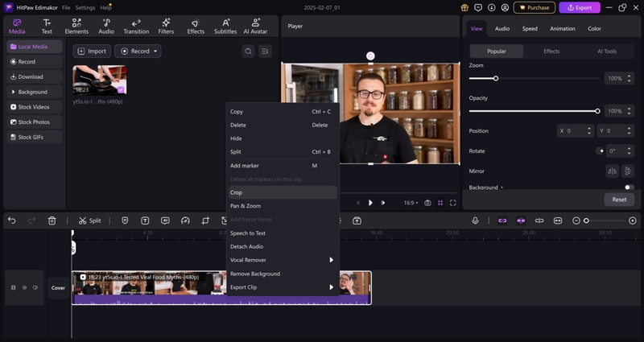Open the Elements library
Image resolution: width=644 pixels, height=342 pixels.
coord(76,27)
